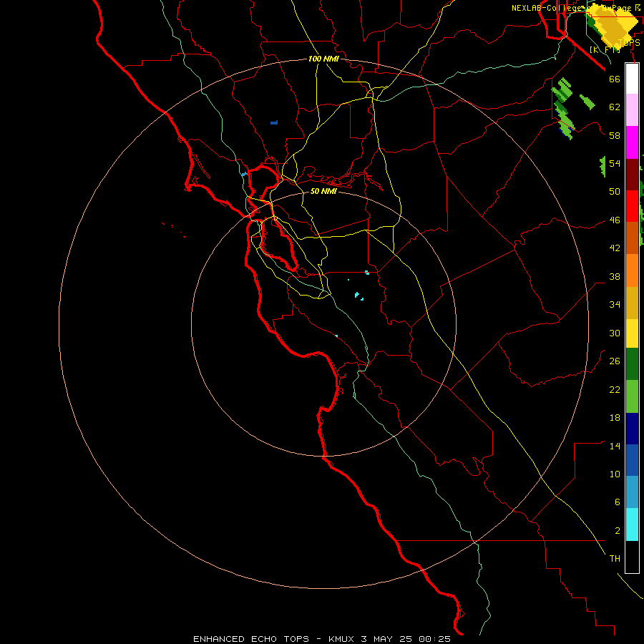Select the legend label "22"
This screenshot has height=644, width=644.
pos(615,389)
